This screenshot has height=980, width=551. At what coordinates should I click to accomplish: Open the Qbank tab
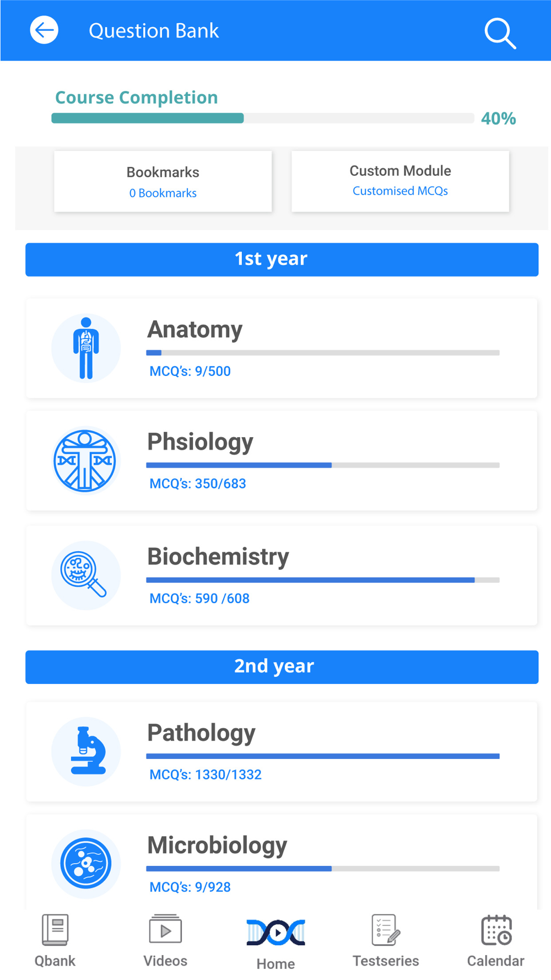tap(55, 940)
